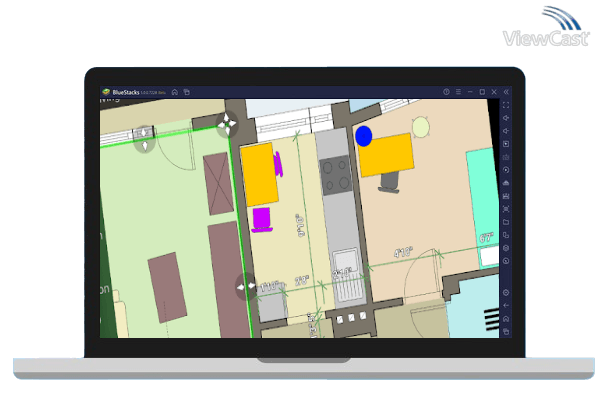Open the sidebar icon below Install APK
The image size is (602, 414).
506,196
